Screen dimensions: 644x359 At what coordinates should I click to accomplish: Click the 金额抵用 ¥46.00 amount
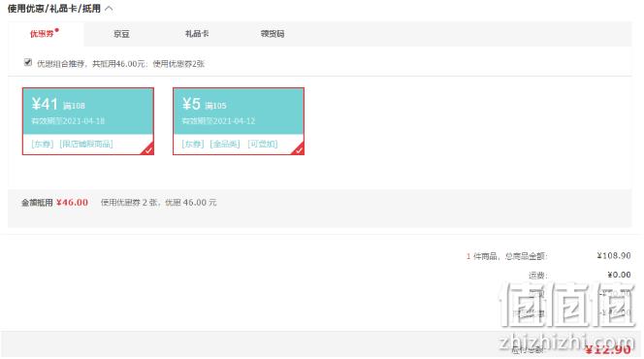[72, 203]
